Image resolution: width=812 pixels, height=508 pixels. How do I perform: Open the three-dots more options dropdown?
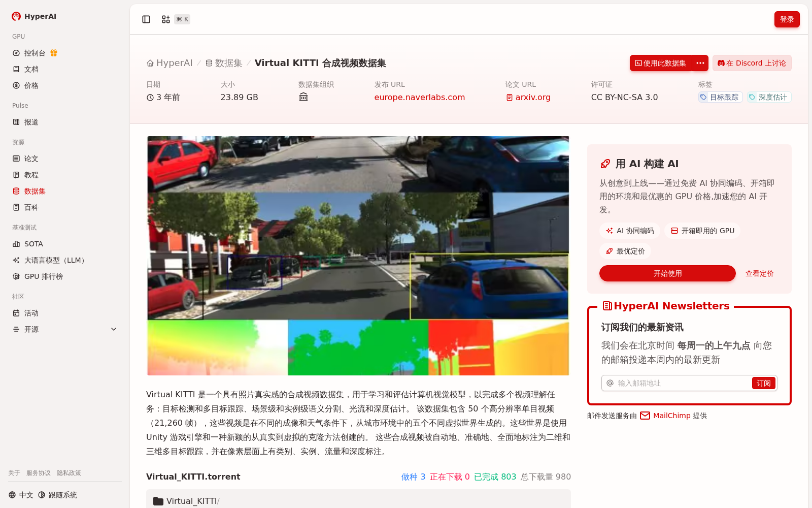pyautogui.click(x=700, y=63)
